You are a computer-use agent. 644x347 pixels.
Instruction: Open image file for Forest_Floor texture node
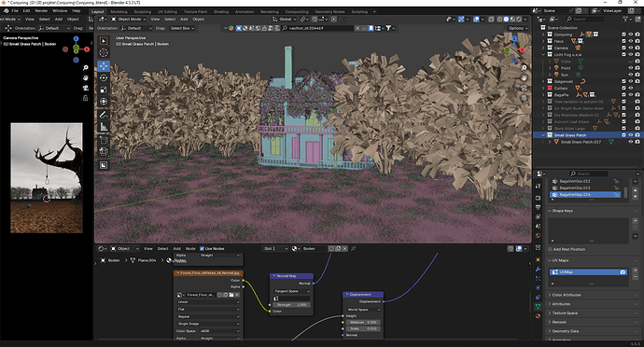point(231,295)
